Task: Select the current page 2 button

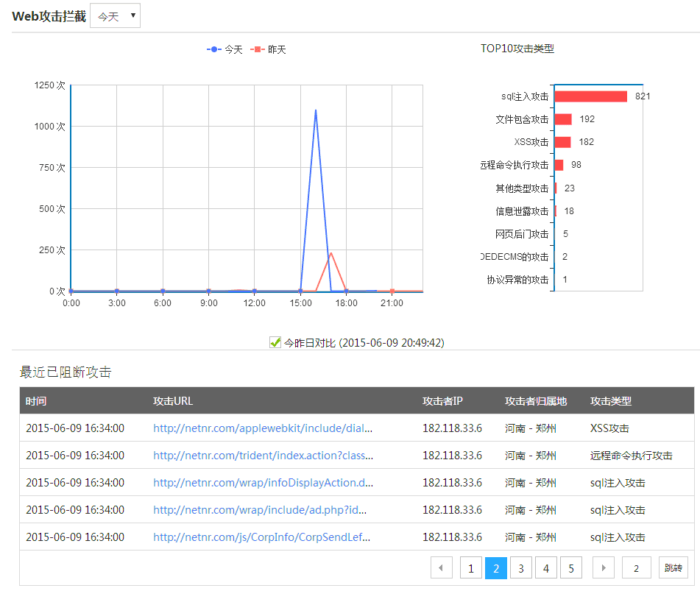Action: [496, 567]
